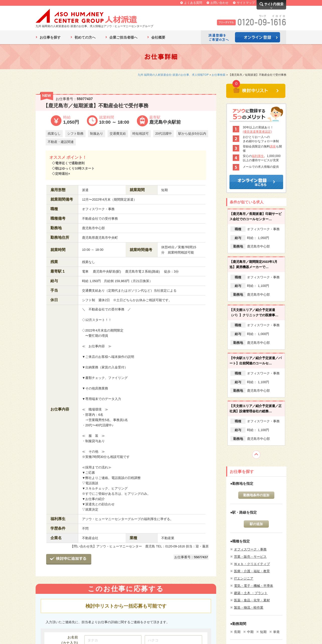Click the scroll-up circle arrow icon

coord(256,454)
